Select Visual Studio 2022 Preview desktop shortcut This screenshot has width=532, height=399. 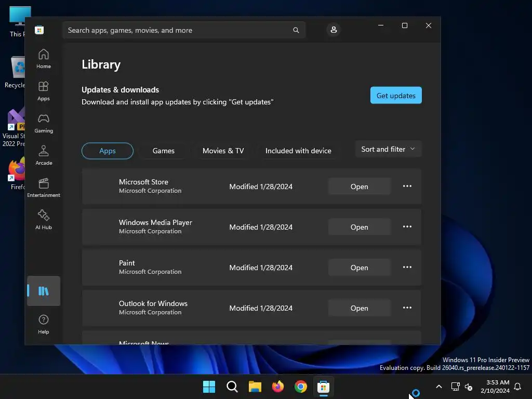point(14,127)
